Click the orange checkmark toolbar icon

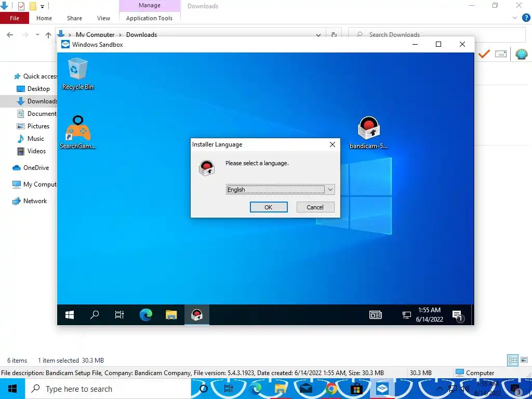pos(484,54)
